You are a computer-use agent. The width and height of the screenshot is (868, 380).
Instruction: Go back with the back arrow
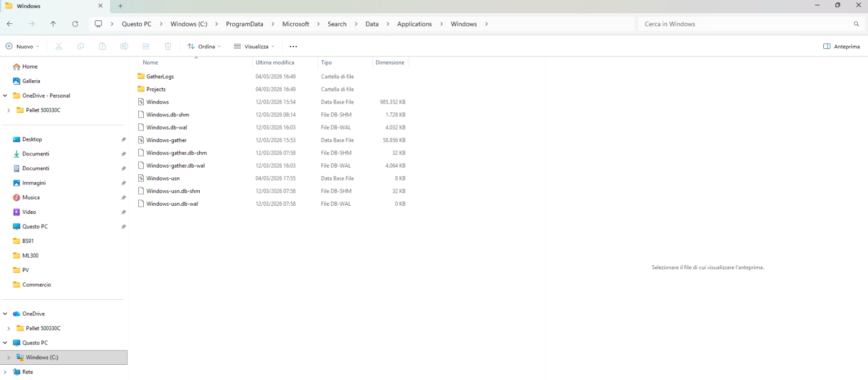pyautogui.click(x=10, y=24)
